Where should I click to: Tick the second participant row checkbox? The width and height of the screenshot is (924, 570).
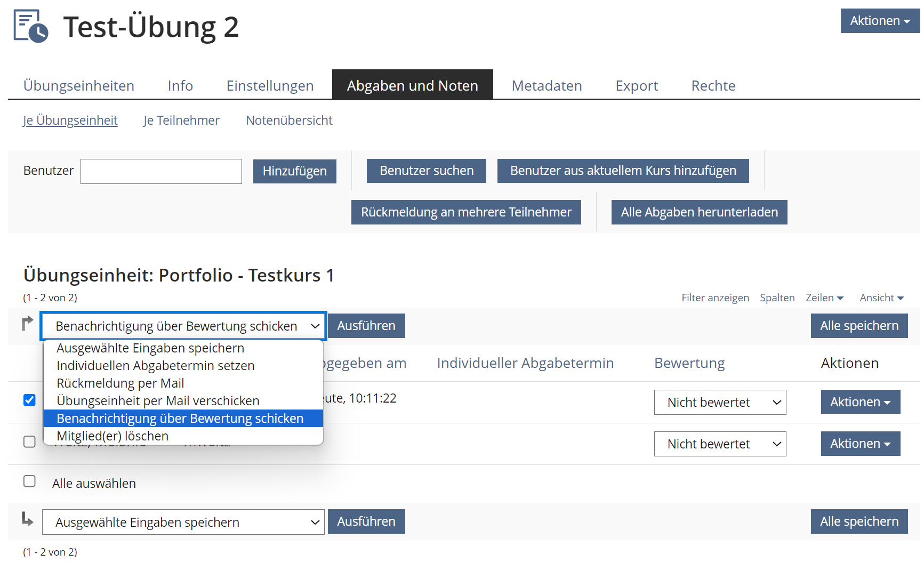(30, 441)
